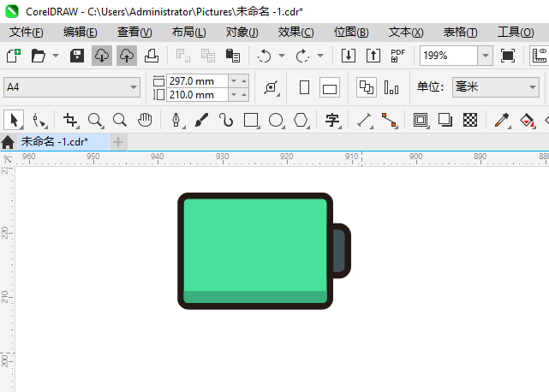Open the undo history dropdown
Viewport: 549px width, 392px height.
[x=282, y=56]
